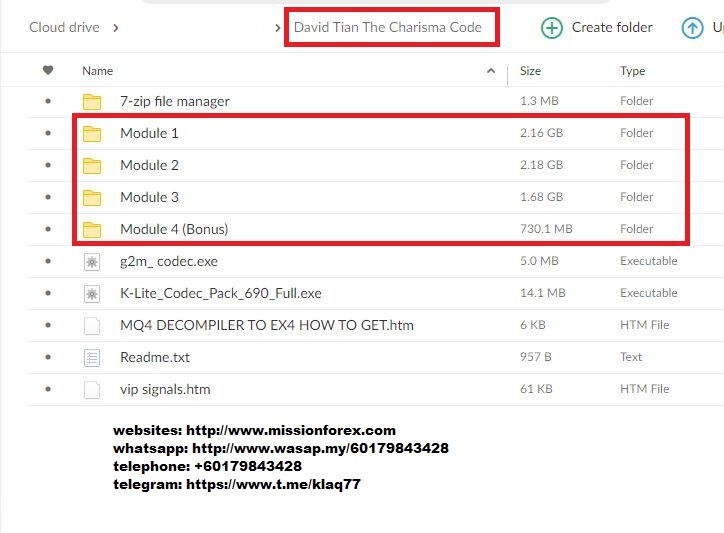This screenshot has height=533, width=724.
Task: Click the MQ4 DECOMPILER htm file icon
Action: 92,326
